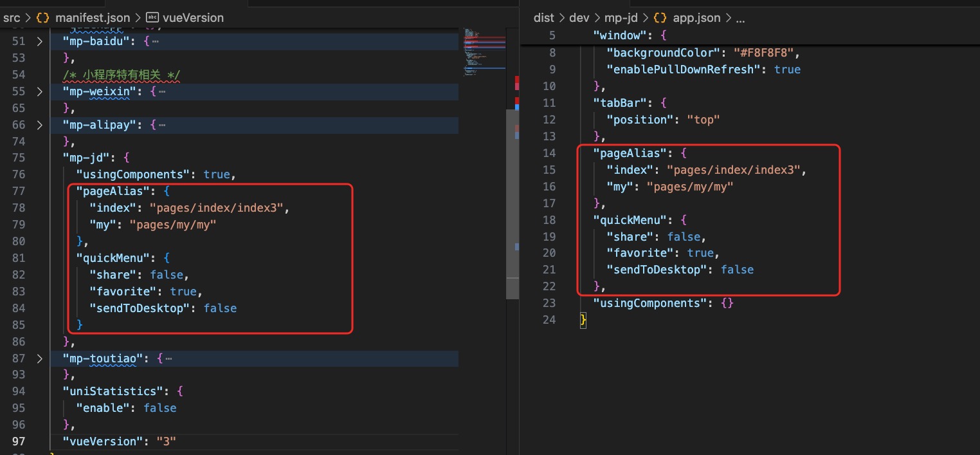Click the fold ellipsis after "mp-toutiao": {
The width and height of the screenshot is (980, 455).
coord(168,358)
